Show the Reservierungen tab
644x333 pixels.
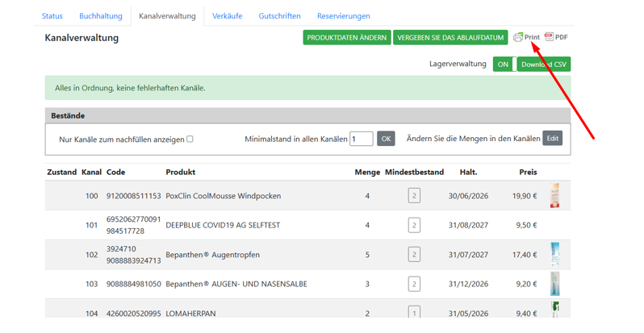click(343, 16)
